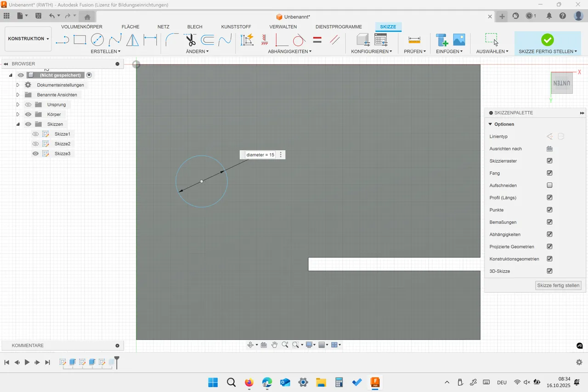Click the Automatic Constraints icon

247,40
